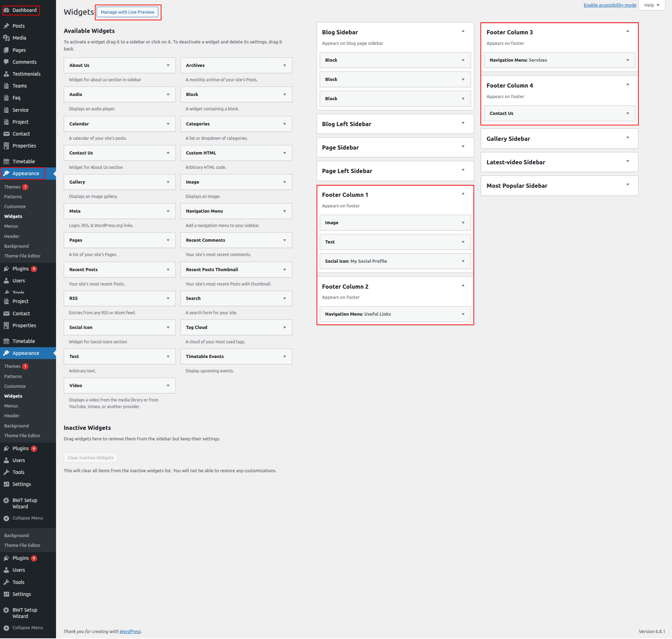Click the Dashboard gauge icon
672x639 pixels.
point(6,10)
